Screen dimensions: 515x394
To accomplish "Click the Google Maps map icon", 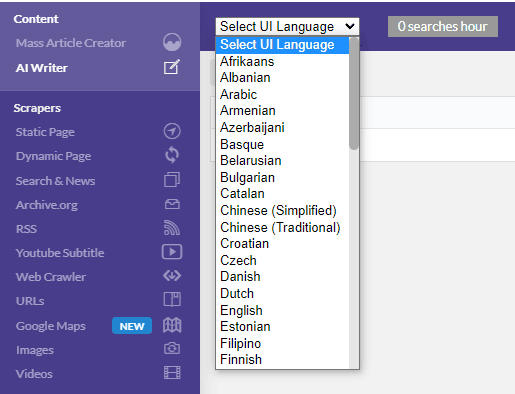I will pos(172,325).
